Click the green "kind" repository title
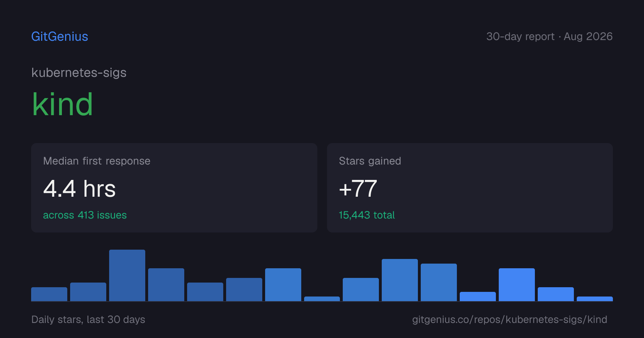 [x=63, y=104]
